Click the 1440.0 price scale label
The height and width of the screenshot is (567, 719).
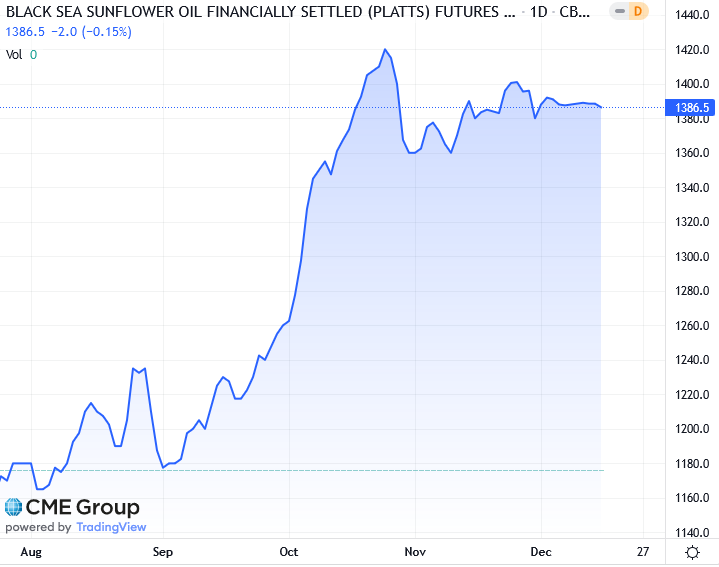(x=691, y=15)
